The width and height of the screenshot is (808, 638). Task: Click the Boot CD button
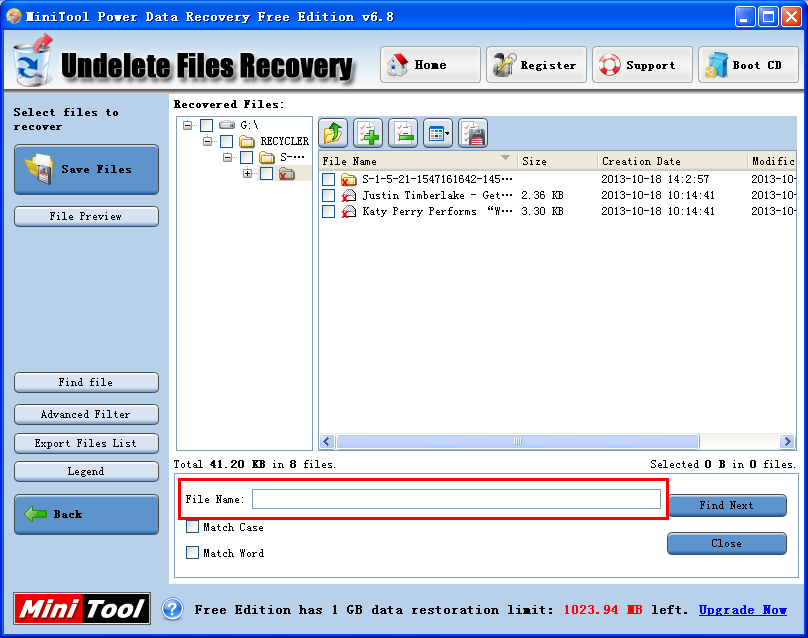[748, 64]
